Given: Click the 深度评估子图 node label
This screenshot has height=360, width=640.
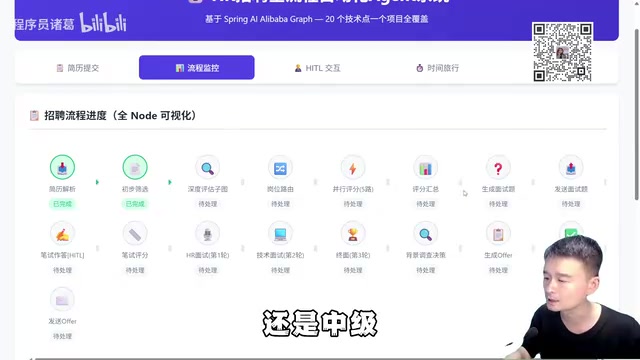Looking at the screenshot, I should click(208, 189).
